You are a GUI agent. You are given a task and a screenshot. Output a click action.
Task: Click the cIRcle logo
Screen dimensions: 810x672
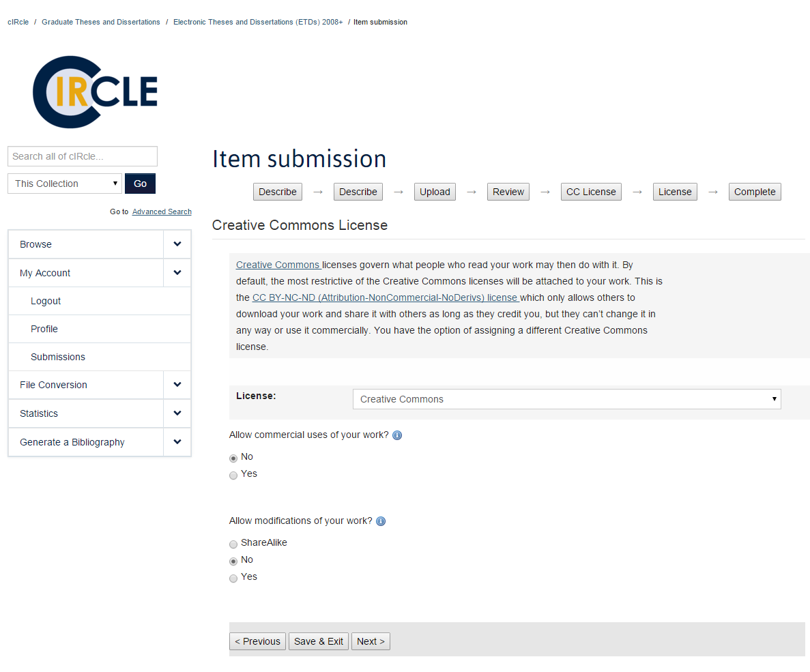tap(96, 92)
